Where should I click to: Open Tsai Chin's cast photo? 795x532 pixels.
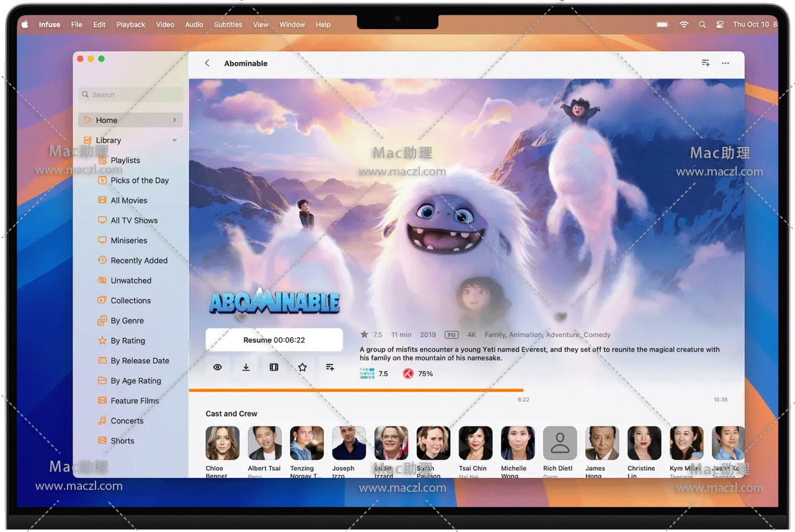476,443
